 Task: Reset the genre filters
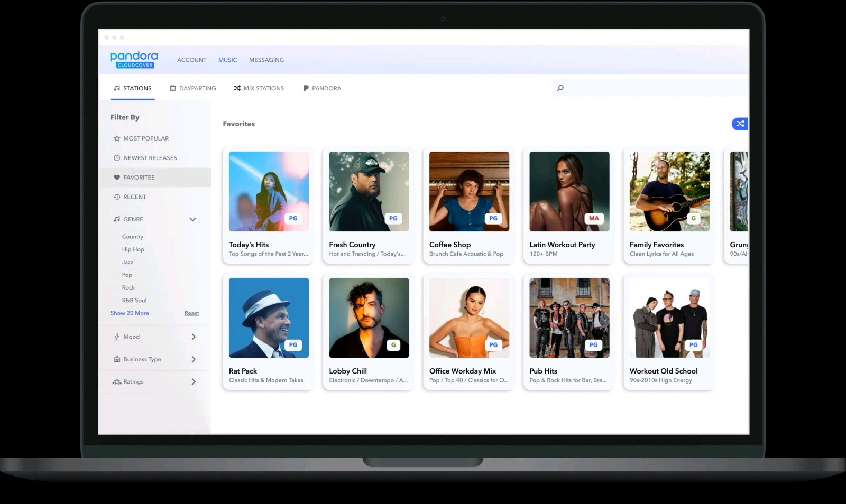coord(191,313)
